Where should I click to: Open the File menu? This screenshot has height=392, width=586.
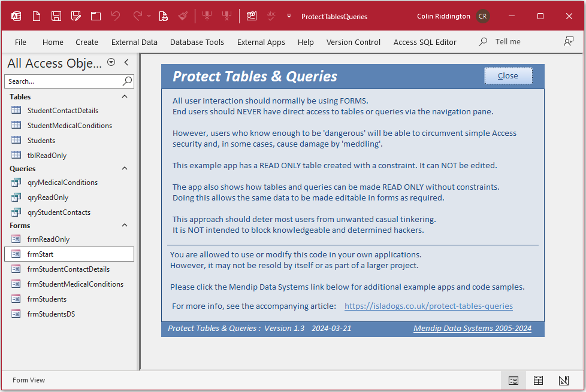click(20, 42)
